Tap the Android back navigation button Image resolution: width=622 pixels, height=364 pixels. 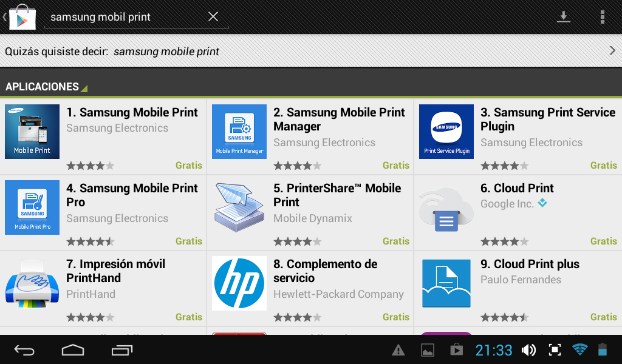click(x=24, y=350)
